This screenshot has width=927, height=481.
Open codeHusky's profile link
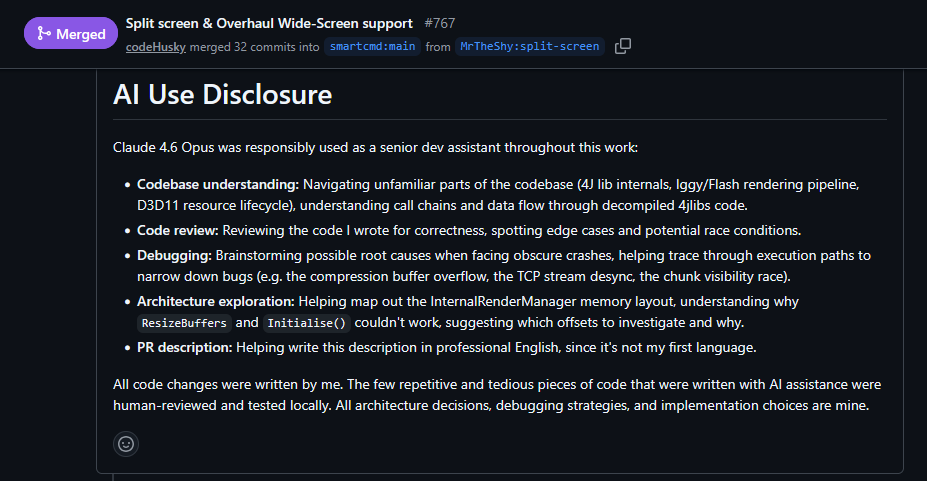pyautogui.click(x=155, y=47)
